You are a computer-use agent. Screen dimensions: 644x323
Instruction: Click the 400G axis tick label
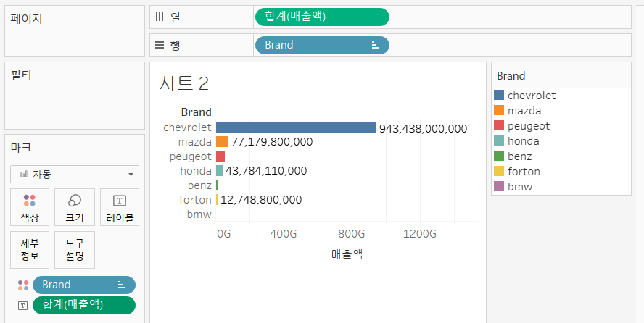point(284,234)
